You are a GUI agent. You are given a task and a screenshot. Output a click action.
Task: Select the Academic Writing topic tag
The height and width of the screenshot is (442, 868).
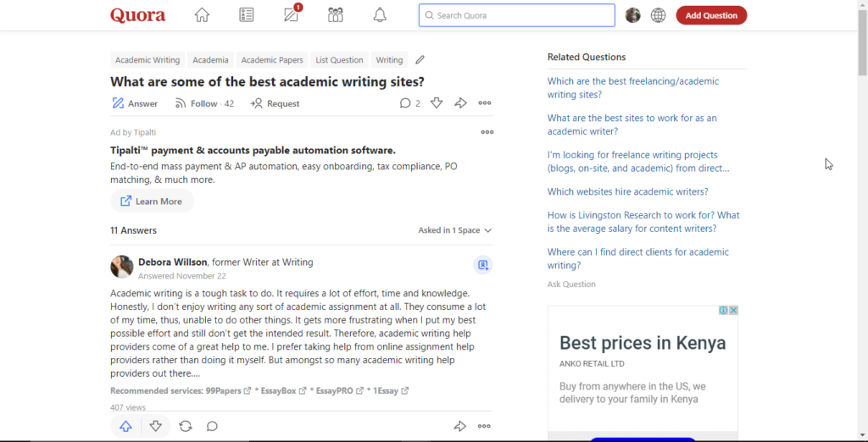coord(147,60)
